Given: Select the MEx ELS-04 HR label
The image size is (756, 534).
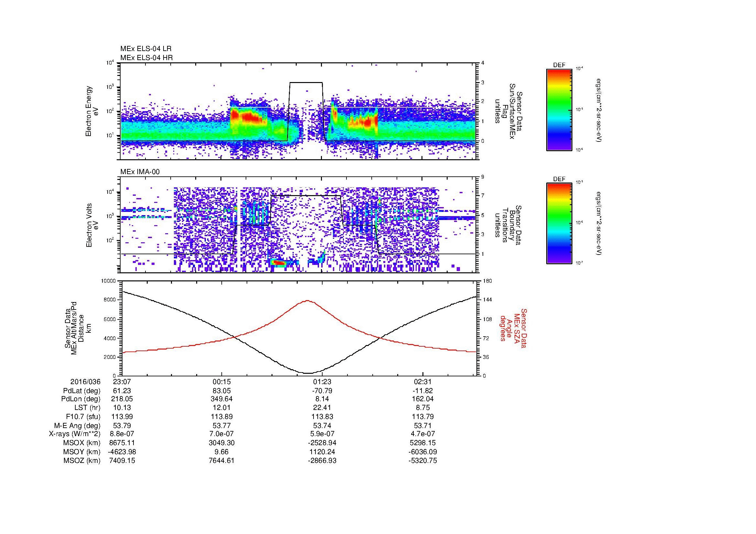Looking at the screenshot, I should tap(146, 58).
